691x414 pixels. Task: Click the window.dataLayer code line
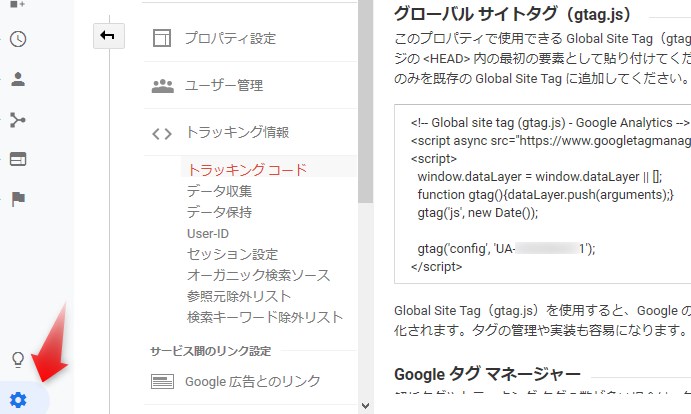click(x=539, y=177)
